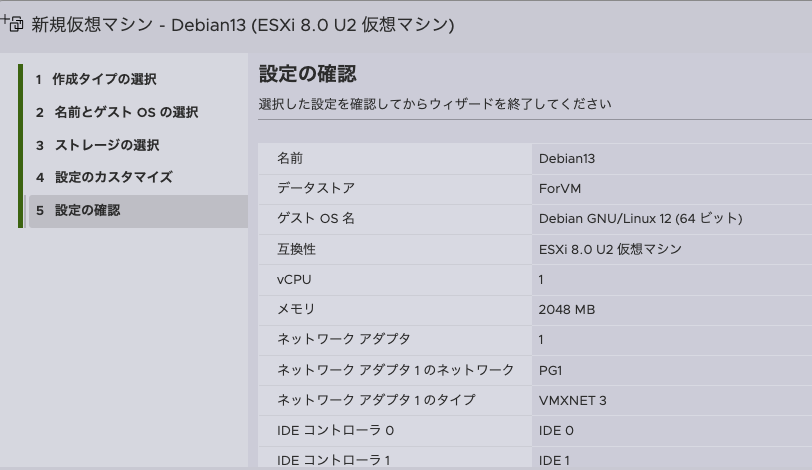Click the ForVM datastore value
Screen dimensions: 812x470
560,189
